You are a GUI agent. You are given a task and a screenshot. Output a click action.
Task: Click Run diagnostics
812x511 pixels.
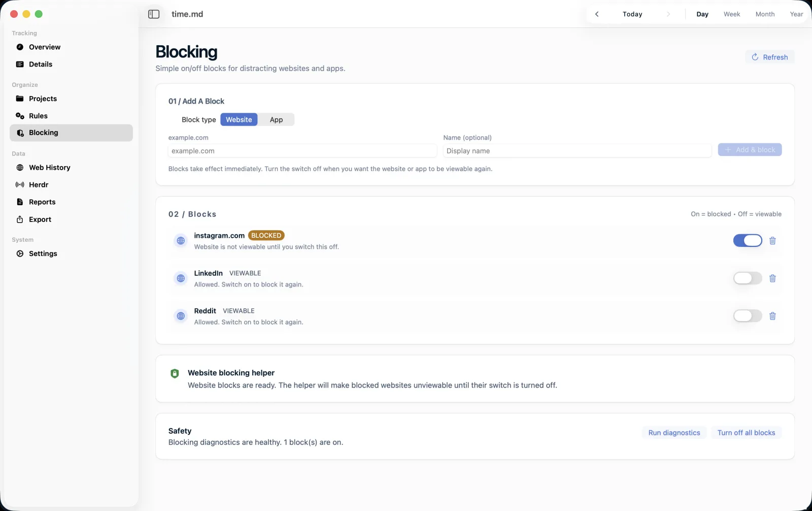[x=674, y=433]
